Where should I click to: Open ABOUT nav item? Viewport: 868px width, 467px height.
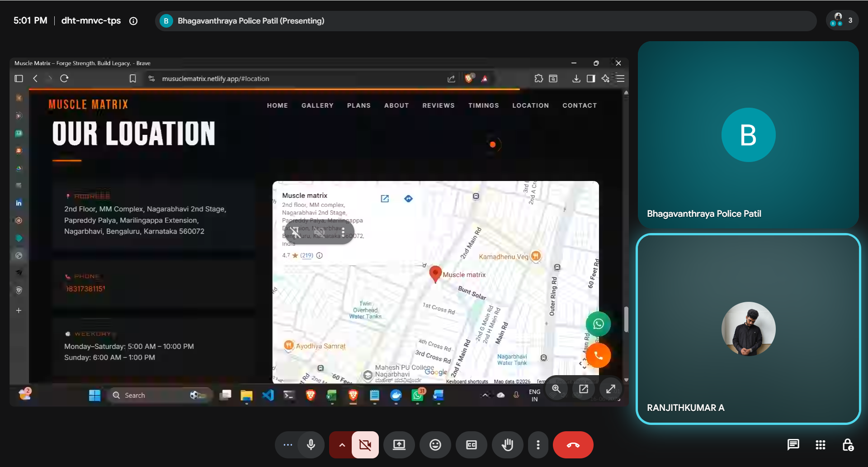tap(396, 105)
